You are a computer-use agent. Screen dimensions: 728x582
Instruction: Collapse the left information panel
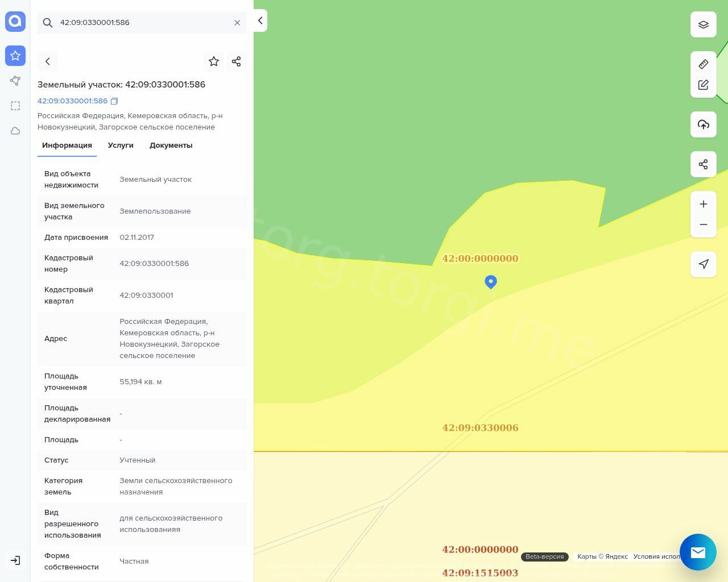pos(260,20)
